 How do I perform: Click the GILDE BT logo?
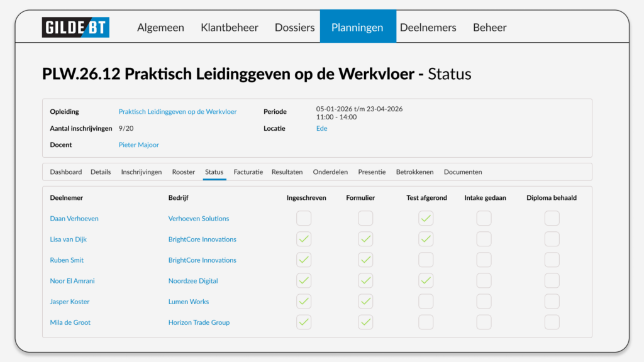coord(75,27)
